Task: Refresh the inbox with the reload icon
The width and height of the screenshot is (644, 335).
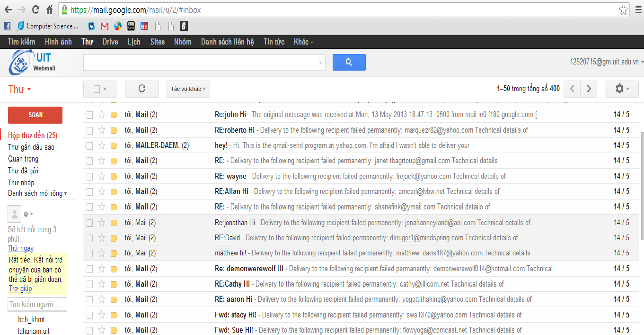Action: point(141,89)
